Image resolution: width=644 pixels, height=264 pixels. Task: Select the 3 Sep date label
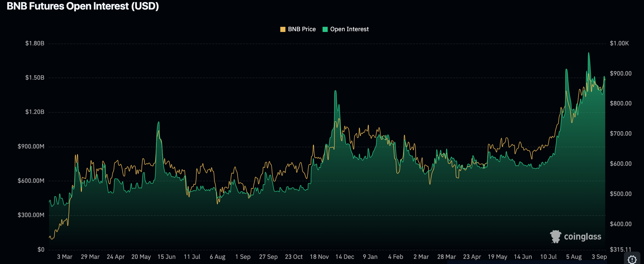[599, 257]
